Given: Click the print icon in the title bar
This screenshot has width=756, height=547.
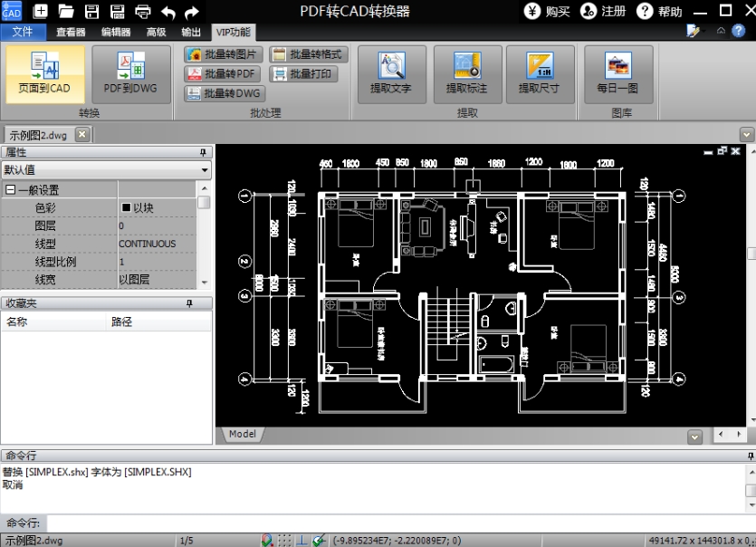Looking at the screenshot, I should point(143,12).
